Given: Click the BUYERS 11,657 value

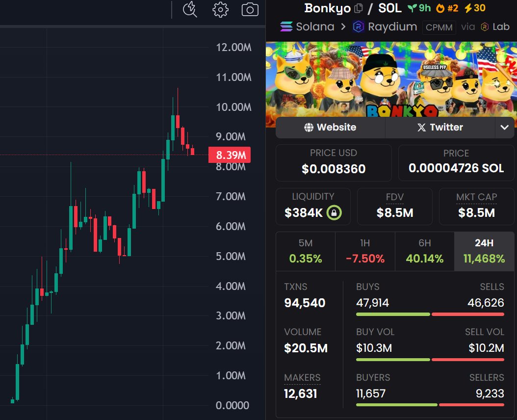Looking at the screenshot, I should (x=371, y=394).
